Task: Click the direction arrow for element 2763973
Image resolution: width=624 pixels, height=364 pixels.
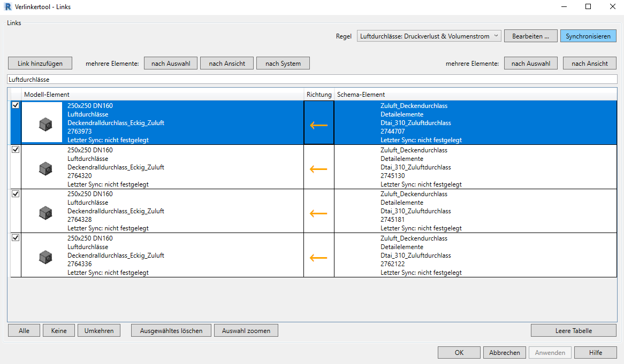Action: pos(318,126)
